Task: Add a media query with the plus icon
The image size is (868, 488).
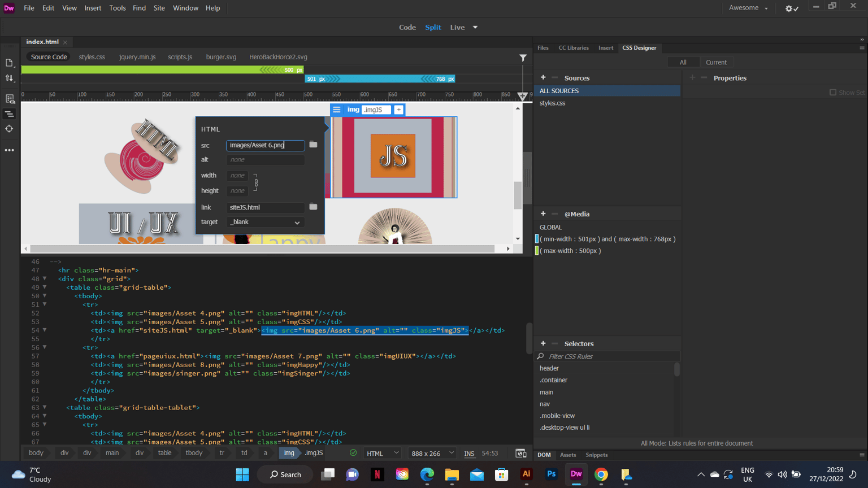Action: click(x=543, y=213)
